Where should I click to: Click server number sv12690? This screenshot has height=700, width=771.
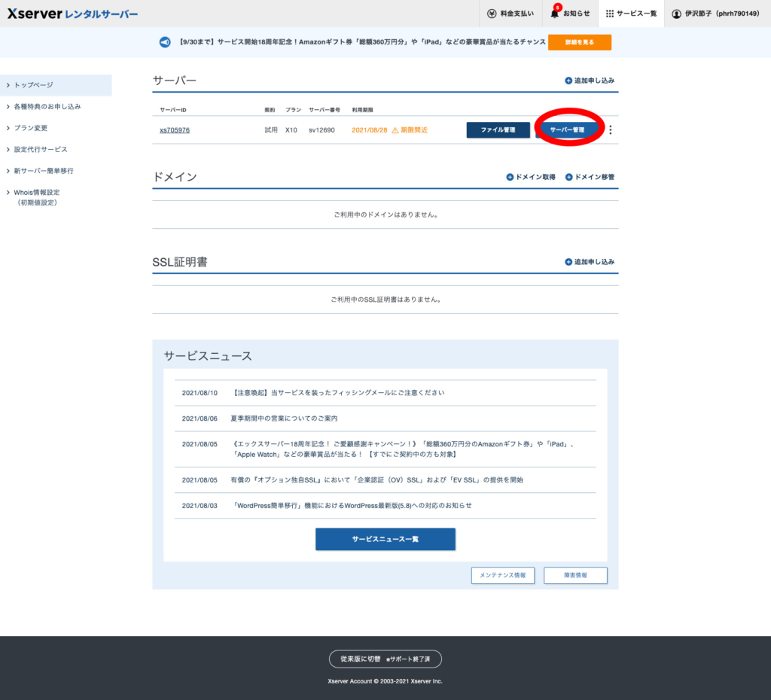pos(322,130)
